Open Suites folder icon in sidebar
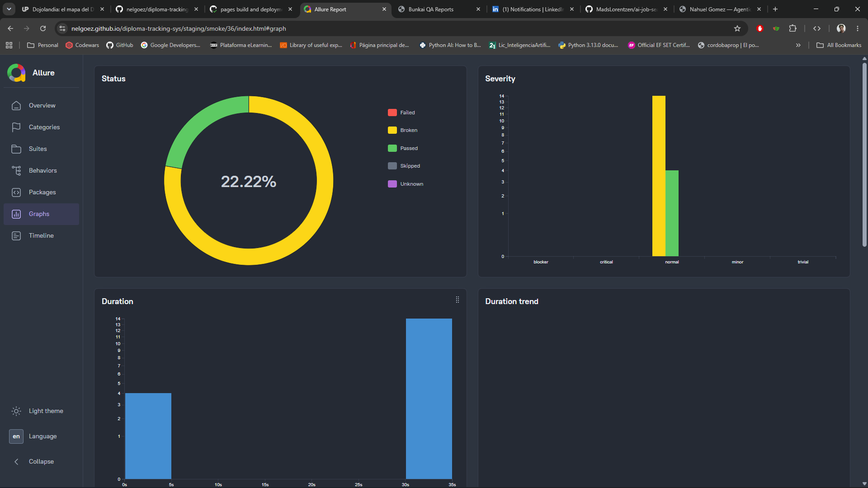 coord(16,149)
